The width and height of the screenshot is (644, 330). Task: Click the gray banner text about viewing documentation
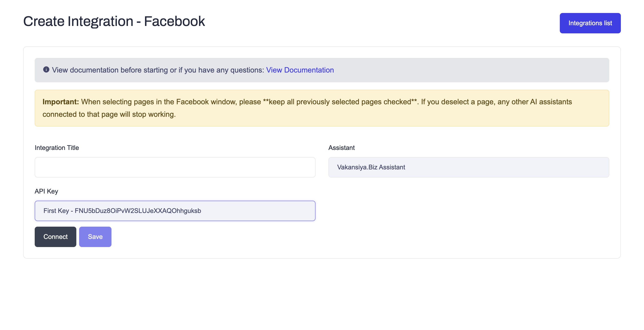point(158,70)
